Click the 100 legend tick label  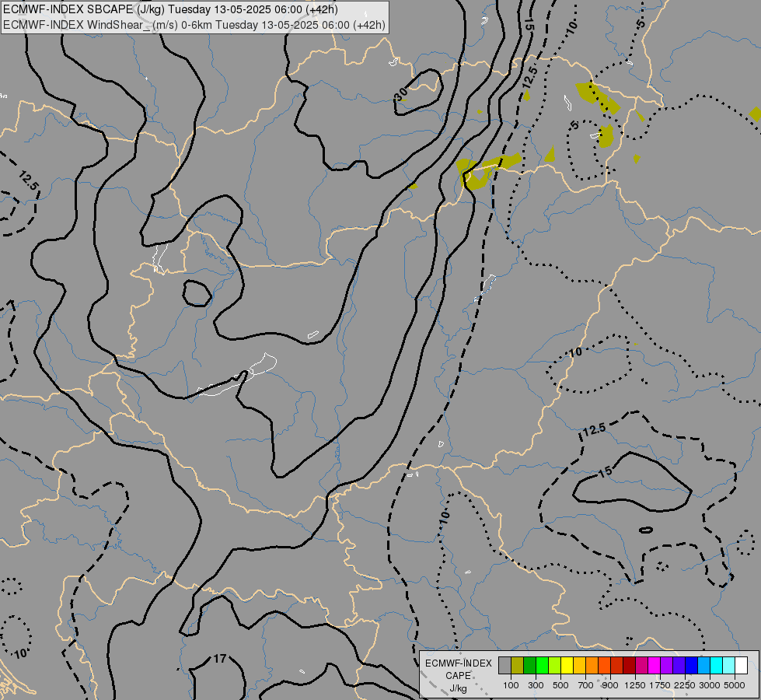(x=511, y=685)
